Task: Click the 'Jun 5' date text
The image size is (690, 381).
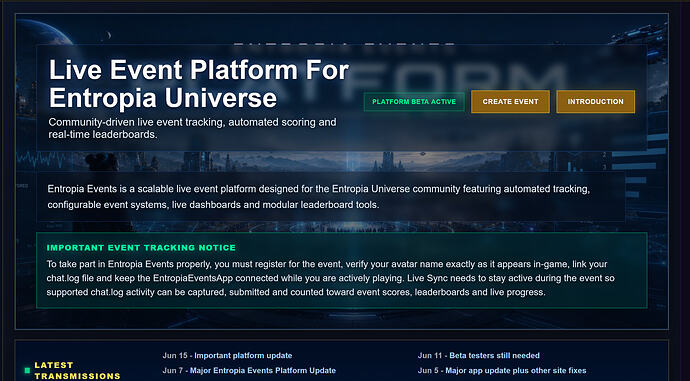Action: coord(428,370)
